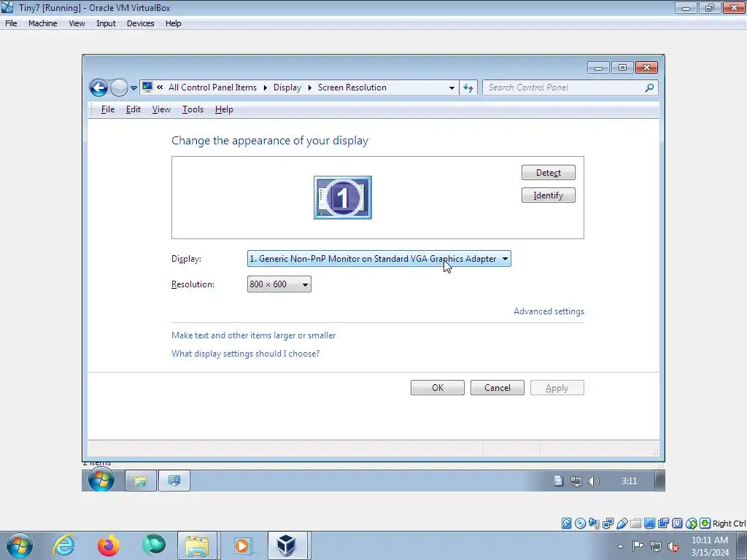The height and width of the screenshot is (560, 747).
Task: Click the VirtualBox recording status icon
Action: pos(663,524)
